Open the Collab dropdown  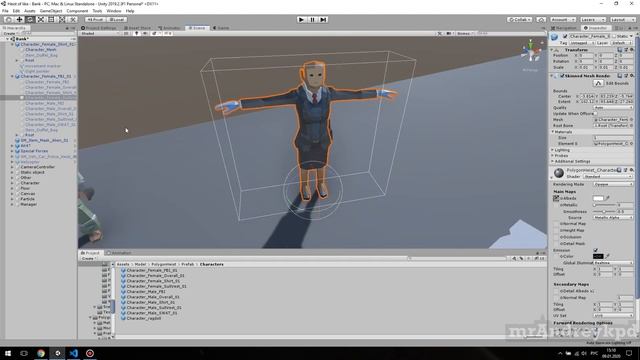tap(520, 20)
